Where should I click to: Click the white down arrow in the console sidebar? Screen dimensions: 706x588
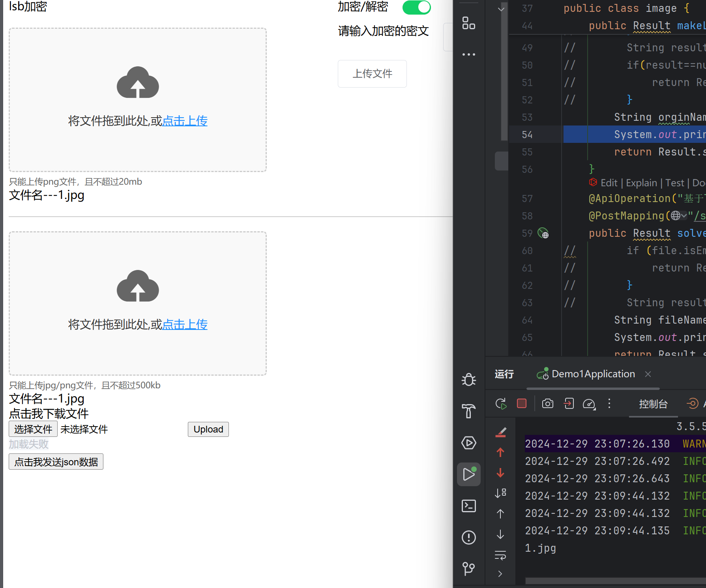pos(500,534)
